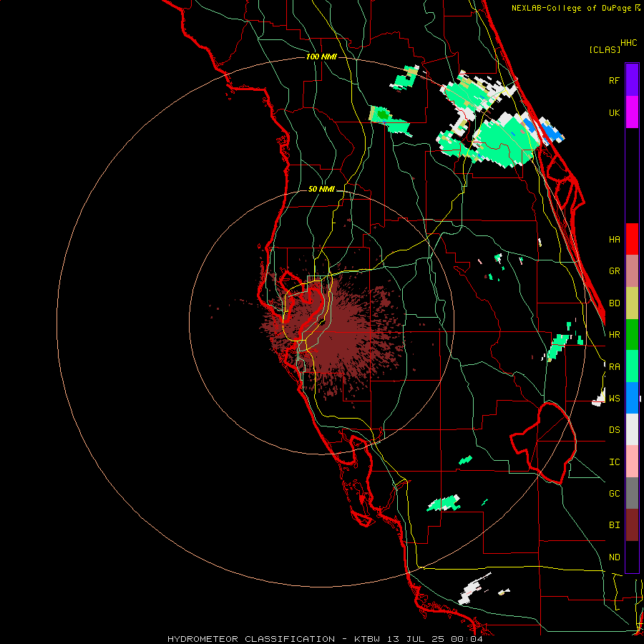Click the "HYDROMETEOR CLASSIFICATION" title text

pos(251,639)
